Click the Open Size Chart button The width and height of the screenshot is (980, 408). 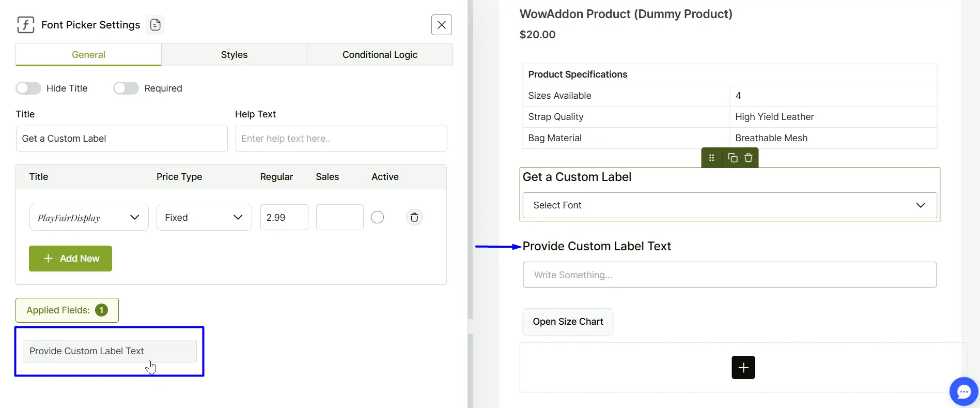[568, 322]
